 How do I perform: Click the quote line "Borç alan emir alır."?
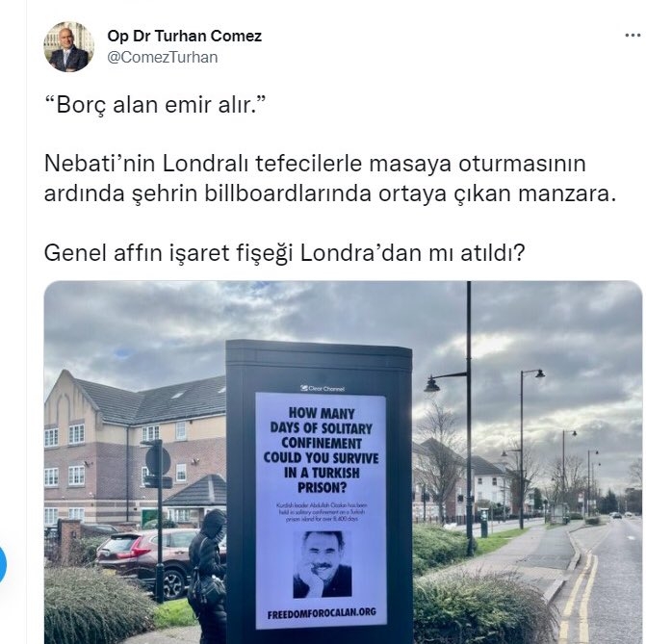tap(155, 105)
